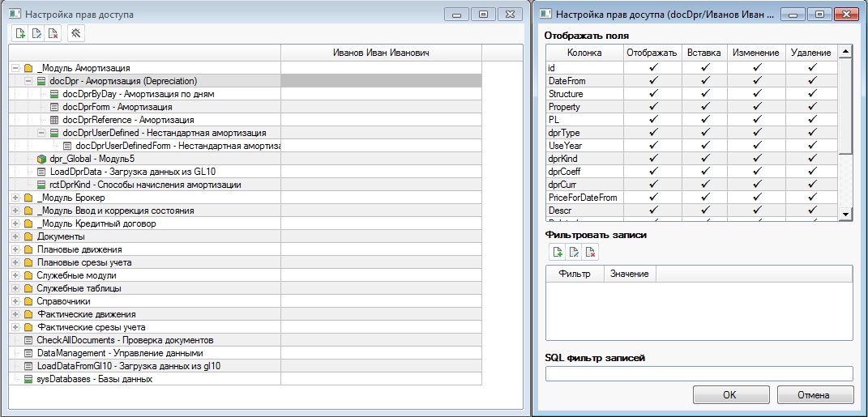This screenshot has width=868, height=417.
Task: Edit the selected record filter
Action: [x=575, y=253]
